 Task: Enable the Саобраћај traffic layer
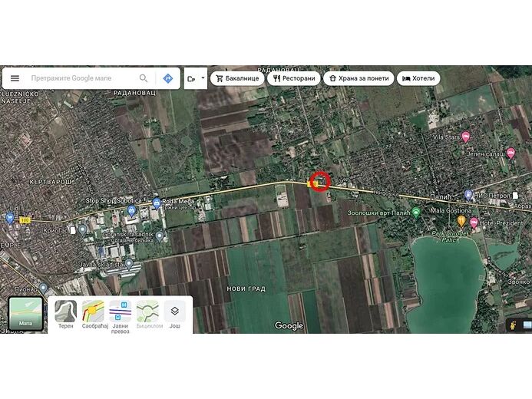pos(93,312)
